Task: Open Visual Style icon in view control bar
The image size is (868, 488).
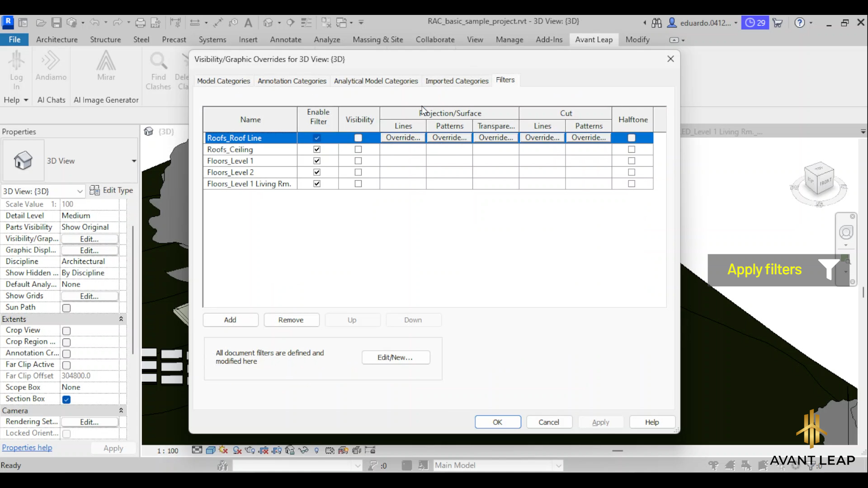Action: [210, 450]
